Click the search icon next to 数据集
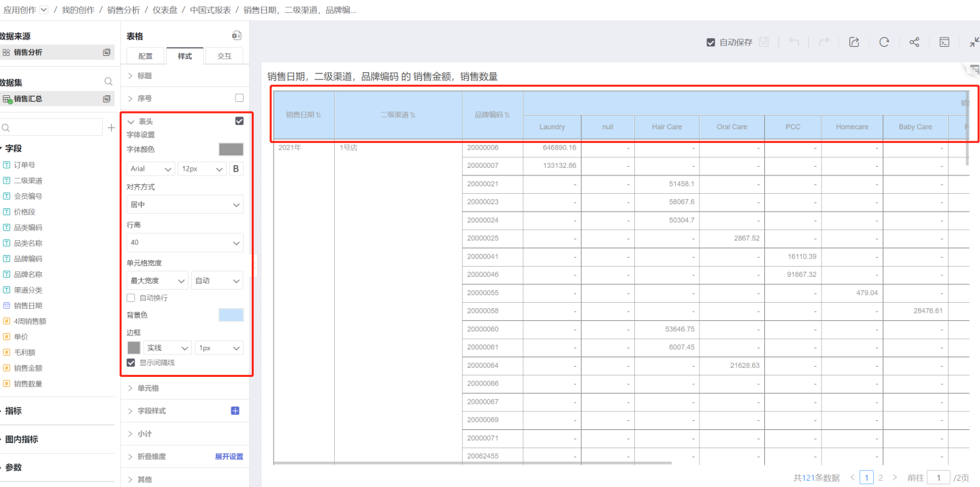This screenshot has height=487, width=980. [x=108, y=82]
